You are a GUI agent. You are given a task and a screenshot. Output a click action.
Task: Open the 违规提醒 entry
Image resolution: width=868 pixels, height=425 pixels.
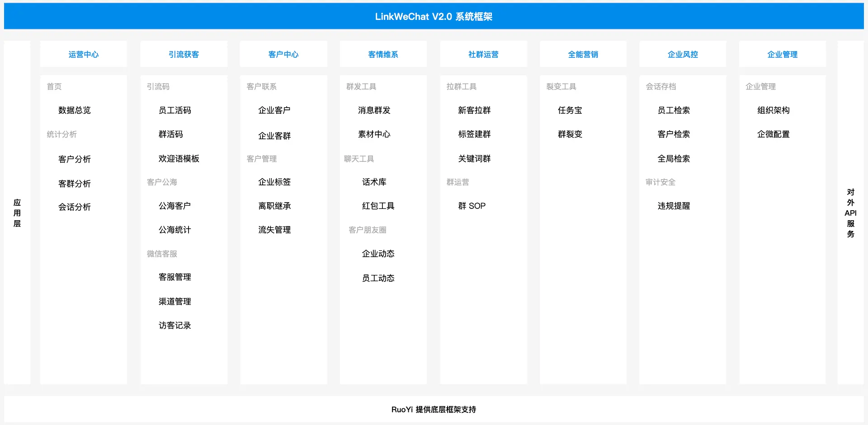pyautogui.click(x=674, y=206)
